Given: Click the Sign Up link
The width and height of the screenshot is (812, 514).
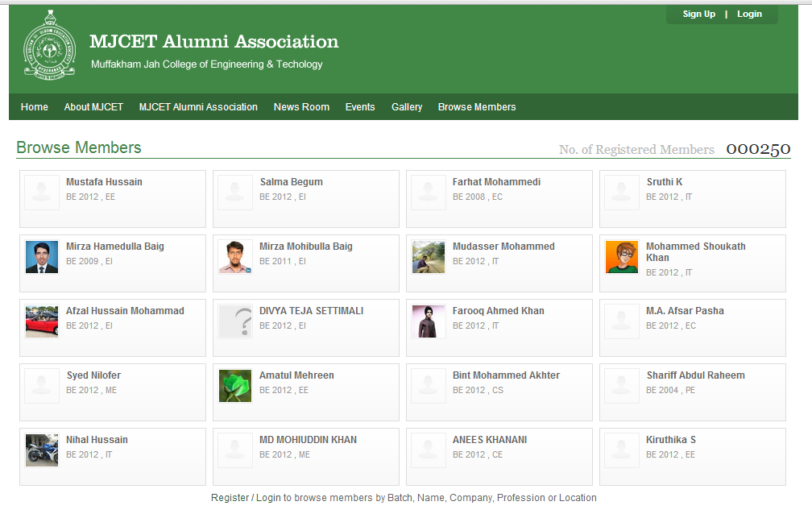Looking at the screenshot, I should pos(698,14).
